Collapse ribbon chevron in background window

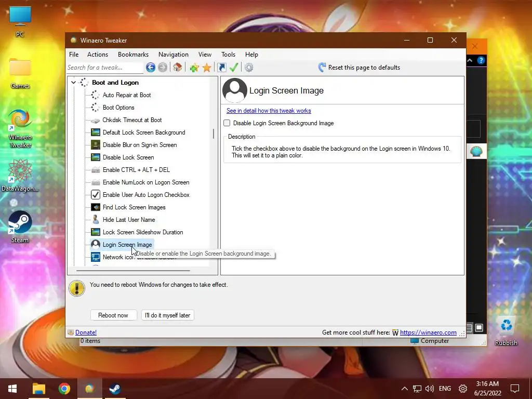[x=470, y=60]
